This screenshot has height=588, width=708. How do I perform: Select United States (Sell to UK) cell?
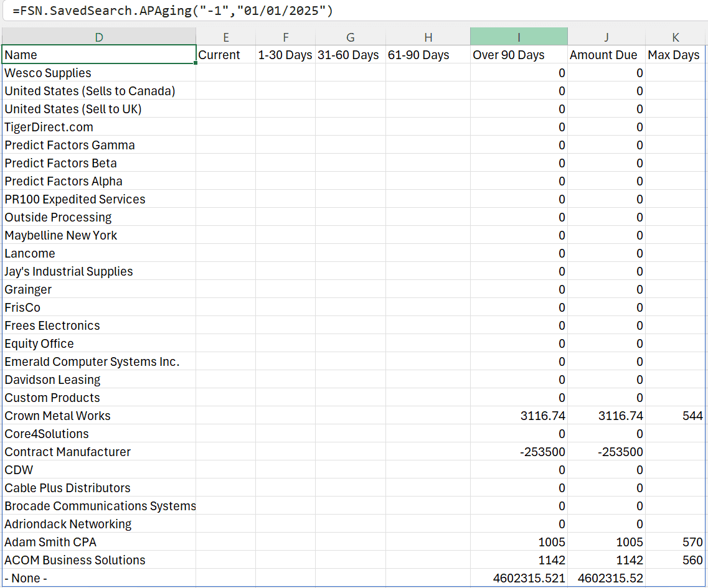[99, 109]
